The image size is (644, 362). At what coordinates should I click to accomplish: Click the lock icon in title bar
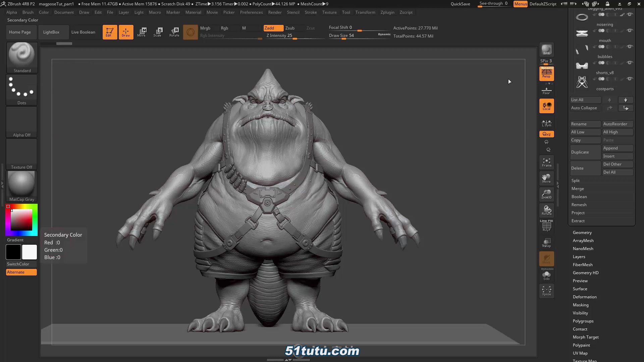(x=607, y=4)
